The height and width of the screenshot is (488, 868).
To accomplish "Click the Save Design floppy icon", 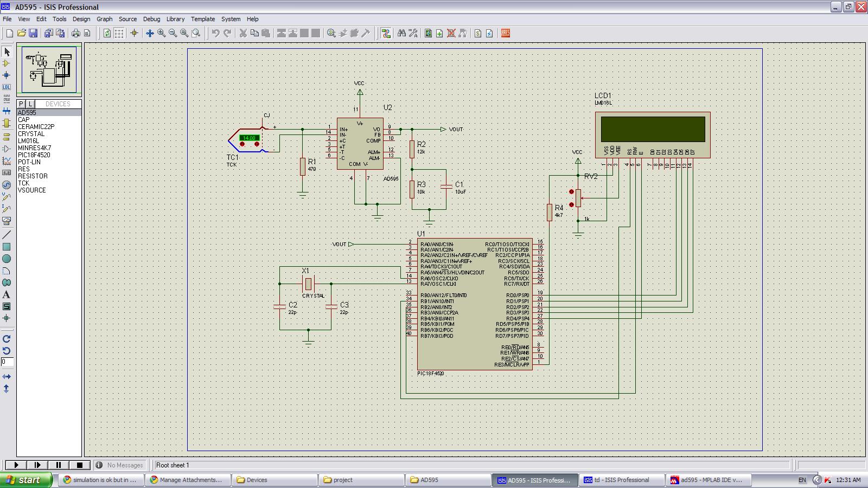I will pos(33,33).
